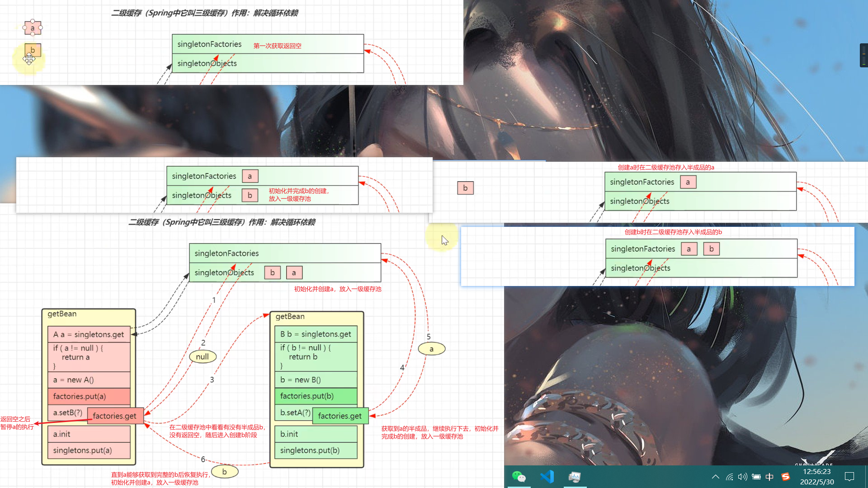Click the standalone pink b box left of top-right cache
This screenshot has width=868, height=488.
pos(465,188)
